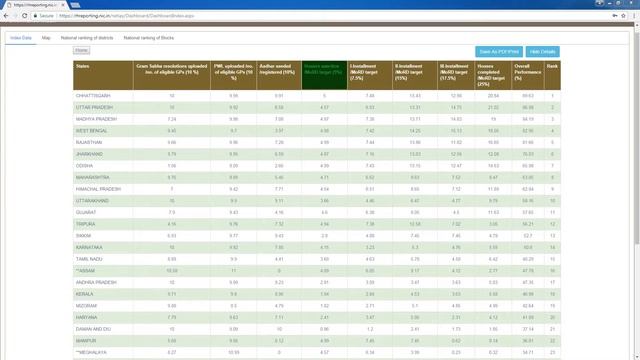Click Save As PDF/Print button

click(499, 52)
